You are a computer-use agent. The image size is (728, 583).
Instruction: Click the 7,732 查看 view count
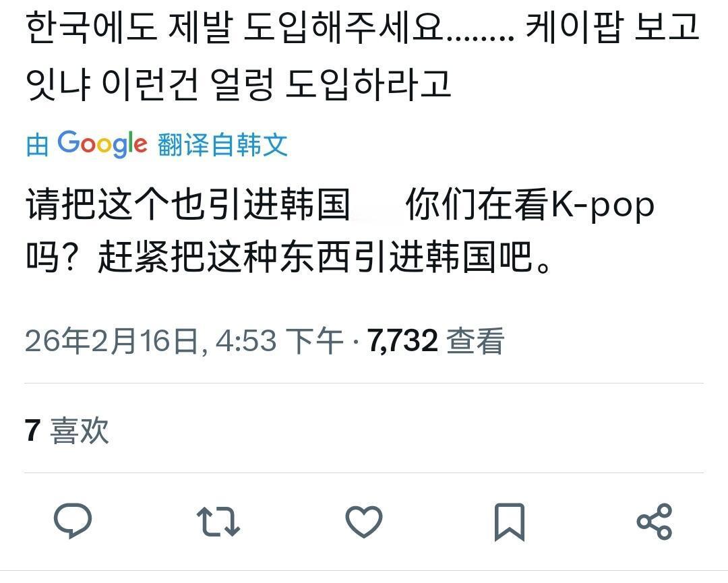435,341
